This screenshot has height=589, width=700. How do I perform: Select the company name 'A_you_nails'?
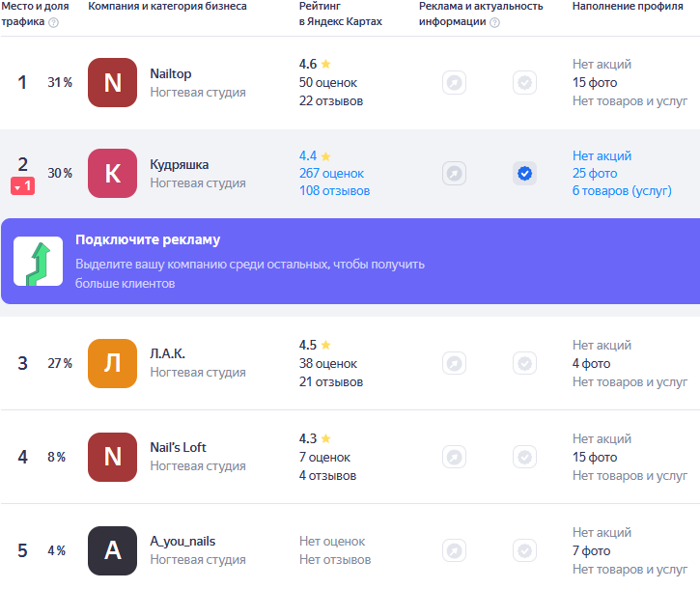182,542
